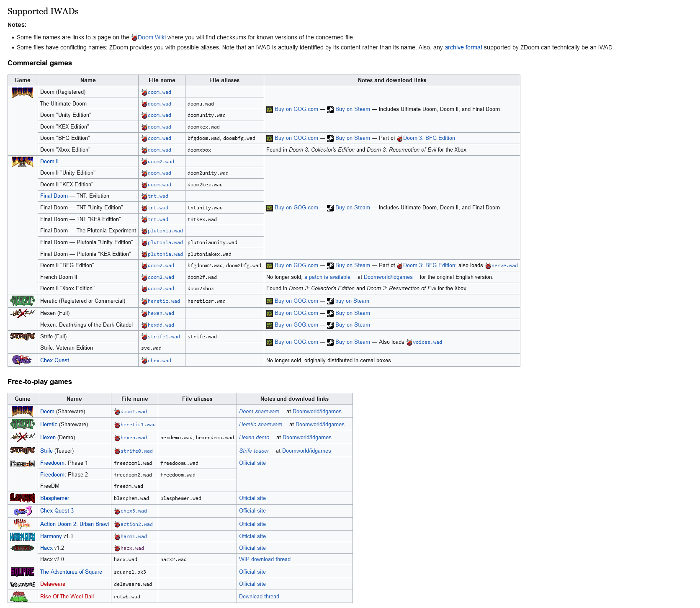Open Official site link for Chex Quest 3
700x608 pixels.
[252, 511]
